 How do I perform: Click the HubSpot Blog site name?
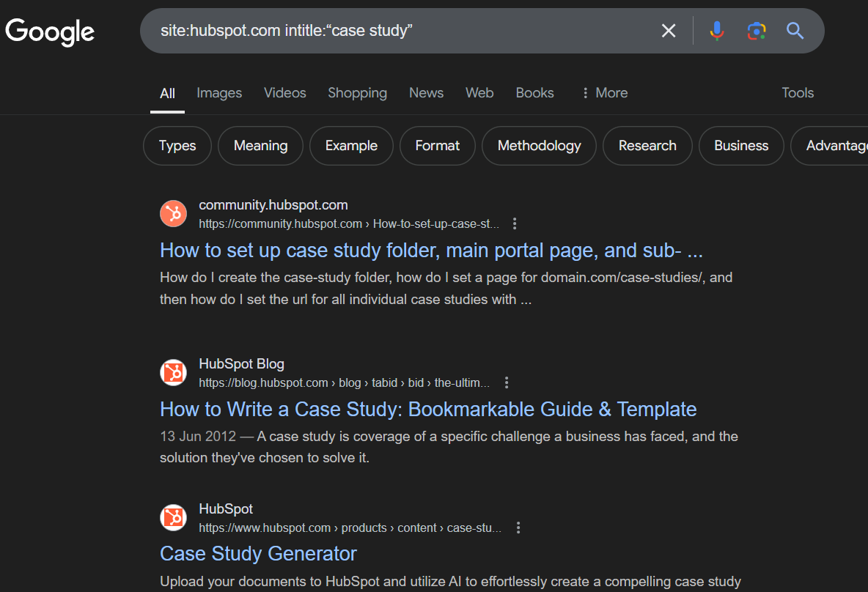[241, 363]
